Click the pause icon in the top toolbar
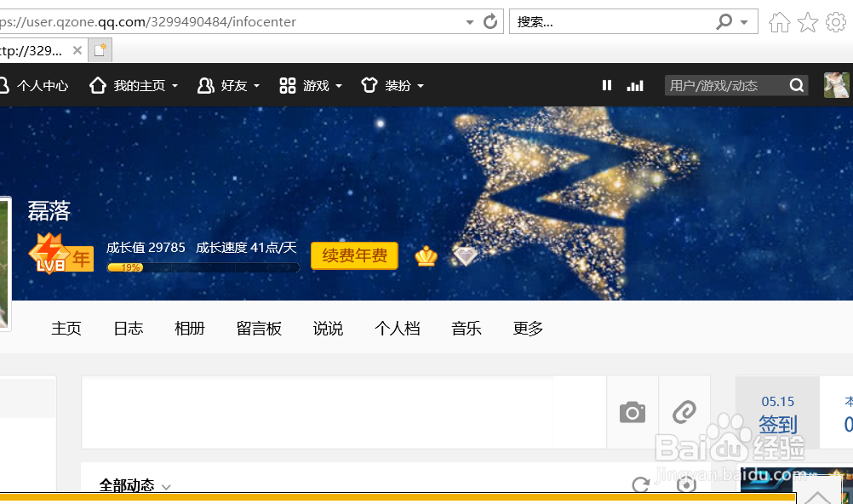This screenshot has width=853, height=504. coord(607,85)
